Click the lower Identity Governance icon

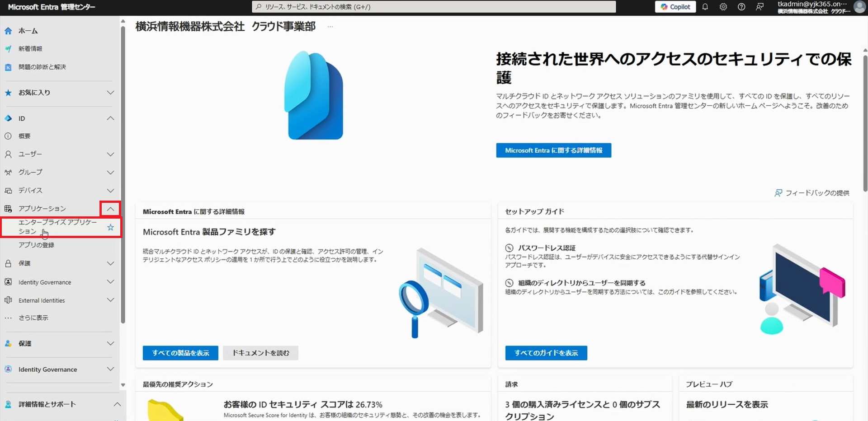[8, 369]
